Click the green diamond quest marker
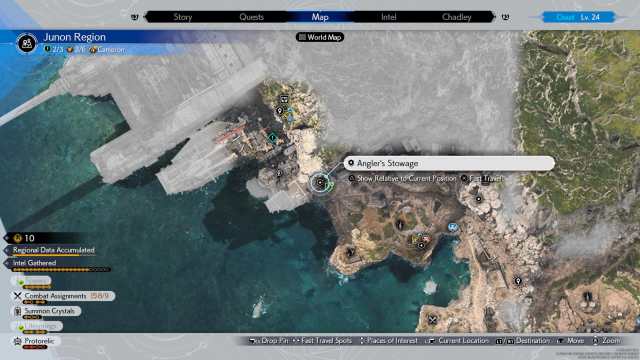 click(x=272, y=138)
